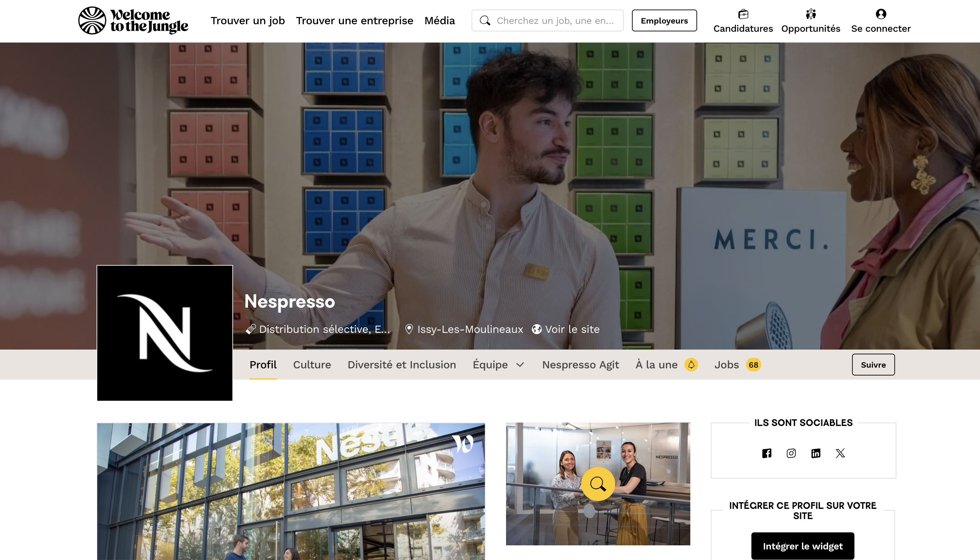This screenshot has width=980, height=560.
Task: Open the Trouver un job menu
Action: tap(248, 21)
